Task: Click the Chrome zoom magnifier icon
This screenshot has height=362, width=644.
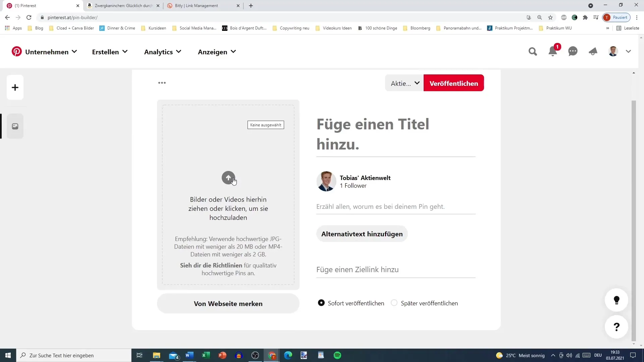Action: [540, 17]
